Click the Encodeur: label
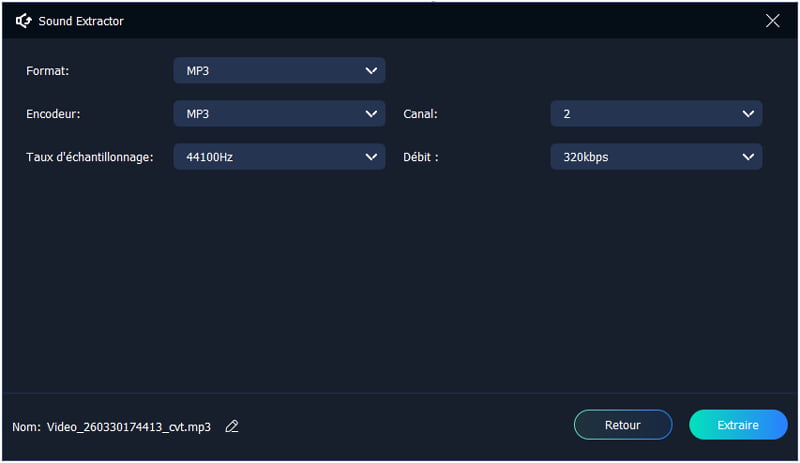 53,114
